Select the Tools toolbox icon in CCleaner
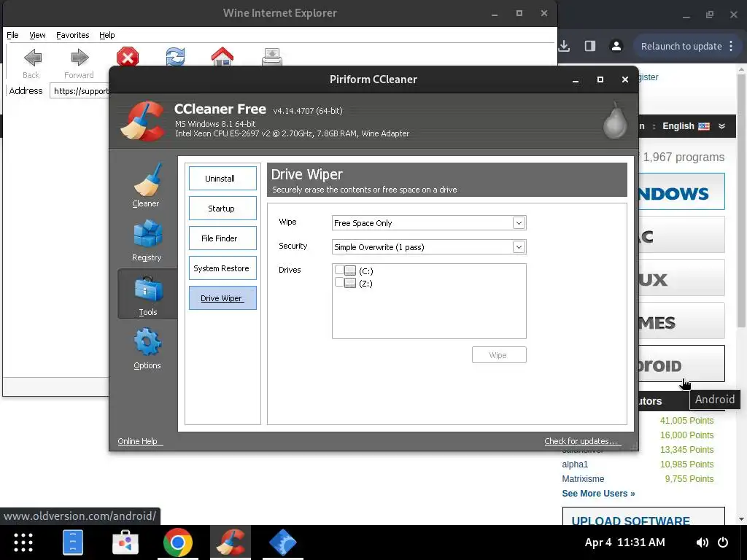747x560 pixels. click(x=148, y=289)
